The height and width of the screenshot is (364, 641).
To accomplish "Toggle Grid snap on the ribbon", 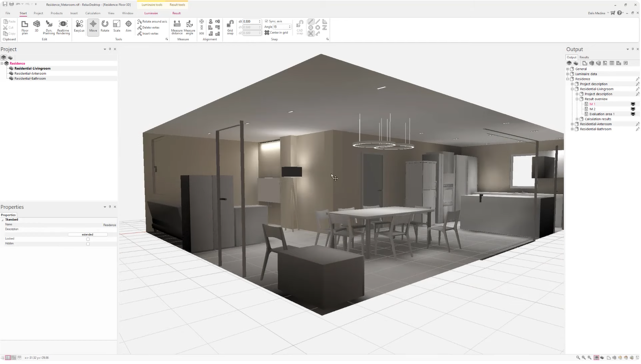I will [x=230, y=27].
